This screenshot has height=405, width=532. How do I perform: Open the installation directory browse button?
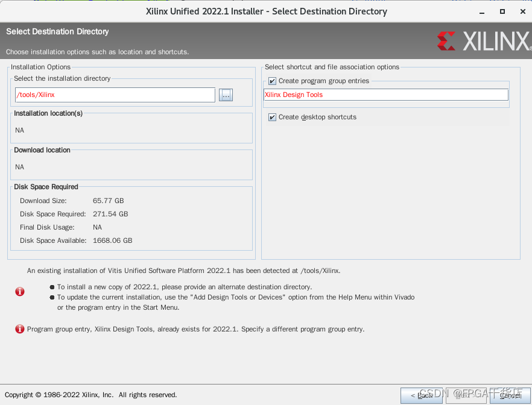[x=226, y=95]
